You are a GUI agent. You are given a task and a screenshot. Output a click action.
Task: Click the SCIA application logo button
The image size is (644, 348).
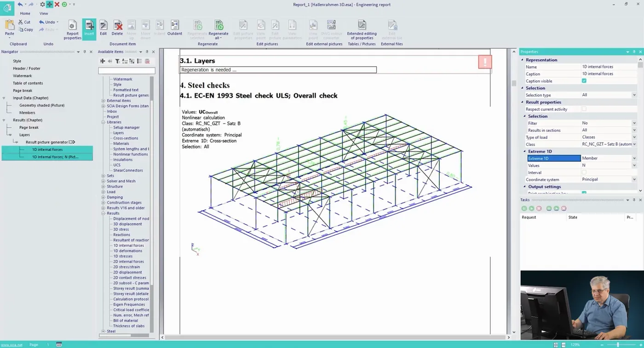coord(7,8)
